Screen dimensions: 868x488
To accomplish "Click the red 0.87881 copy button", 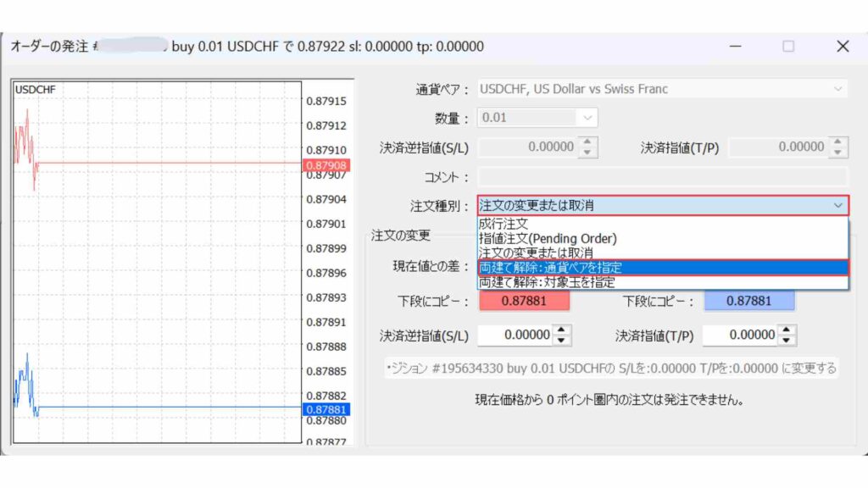I will click(524, 302).
